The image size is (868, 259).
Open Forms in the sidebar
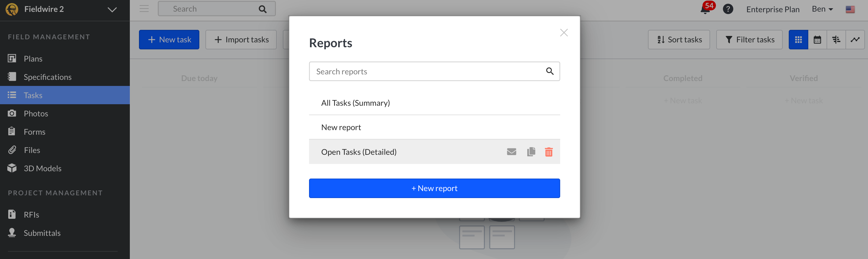click(65, 132)
